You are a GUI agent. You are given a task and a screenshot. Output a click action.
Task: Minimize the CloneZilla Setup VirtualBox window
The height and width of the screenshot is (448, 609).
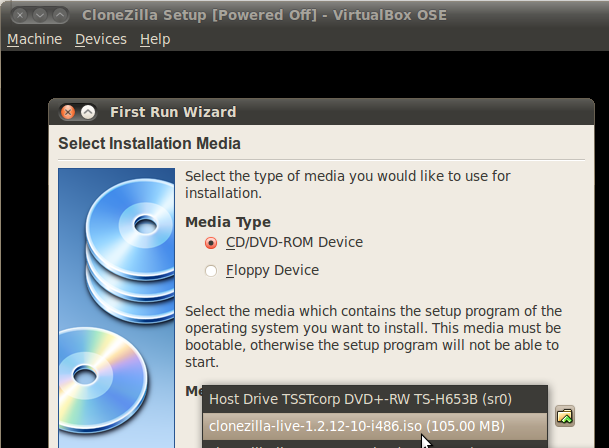point(40,15)
